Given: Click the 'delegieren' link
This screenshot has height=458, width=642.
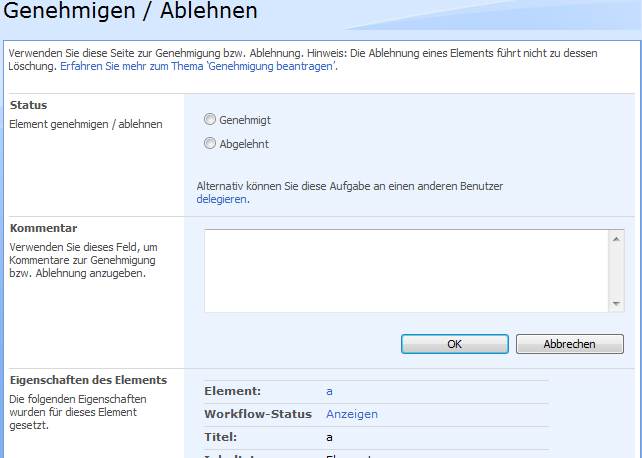Looking at the screenshot, I should (x=221, y=199).
